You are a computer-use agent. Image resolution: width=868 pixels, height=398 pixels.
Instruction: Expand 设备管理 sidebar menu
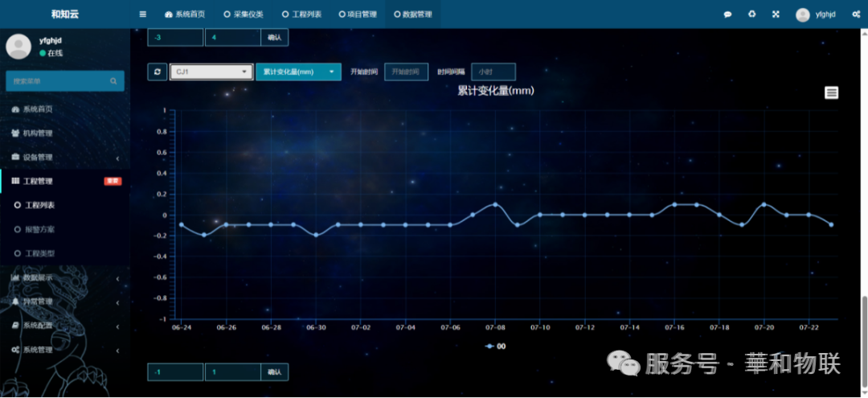coord(65,158)
